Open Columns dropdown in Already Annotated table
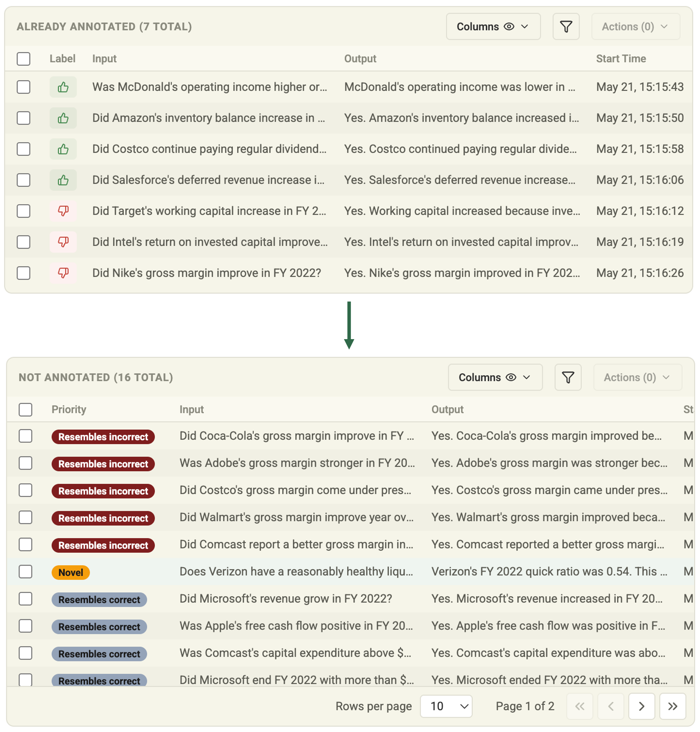 click(x=493, y=27)
